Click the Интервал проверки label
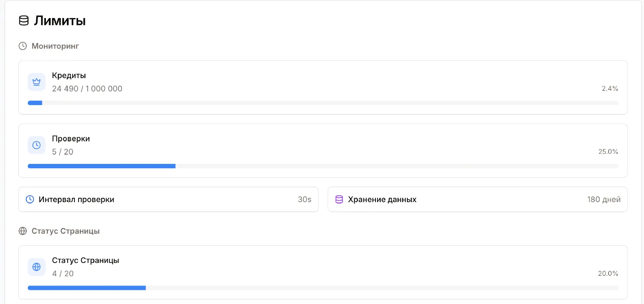 tap(76, 199)
